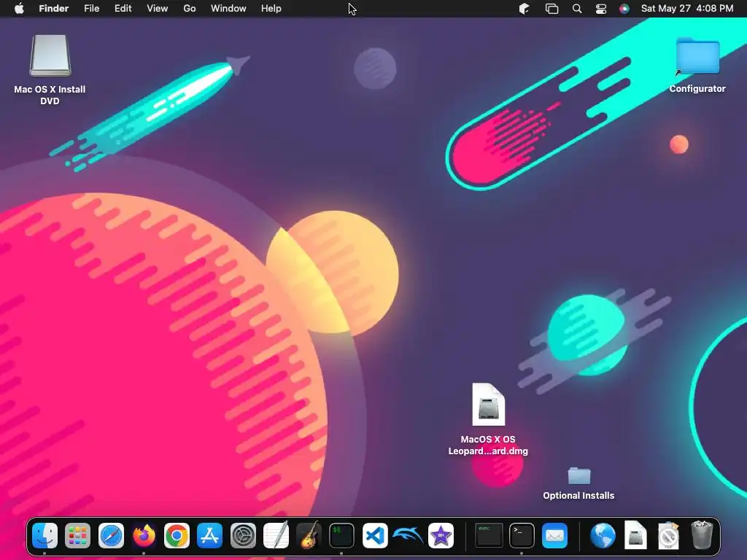
Task: Select the Optional Installs folder
Action: [578, 483]
